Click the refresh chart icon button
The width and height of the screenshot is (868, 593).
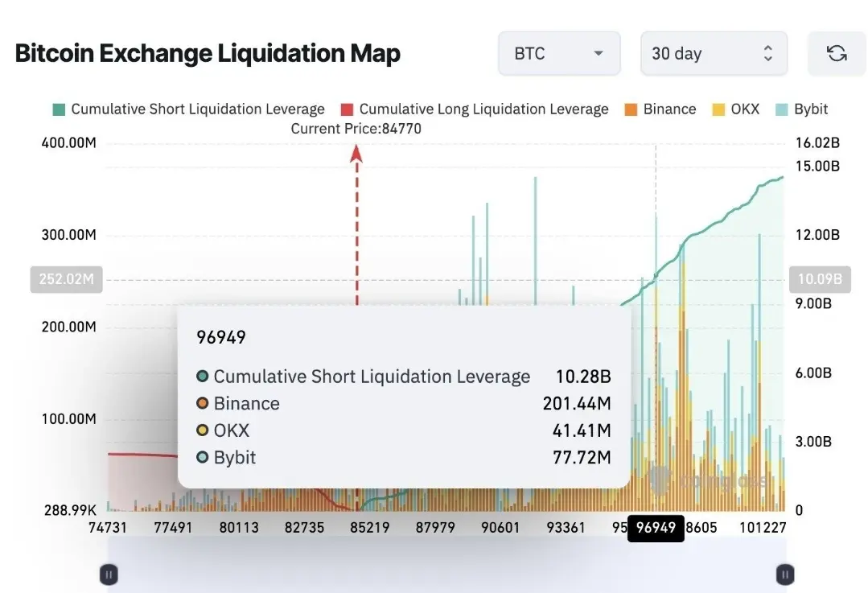(837, 54)
